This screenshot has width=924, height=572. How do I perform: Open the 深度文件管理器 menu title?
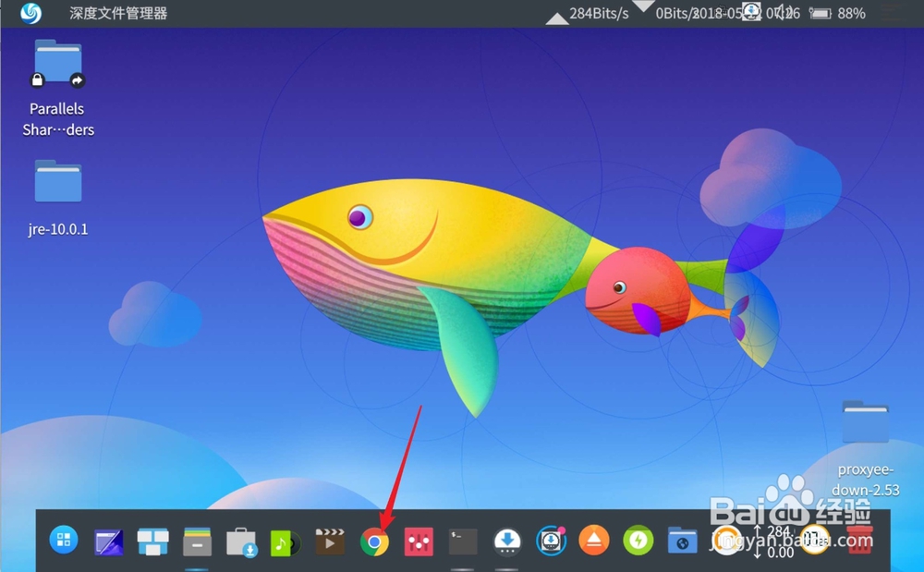pos(118,13)
